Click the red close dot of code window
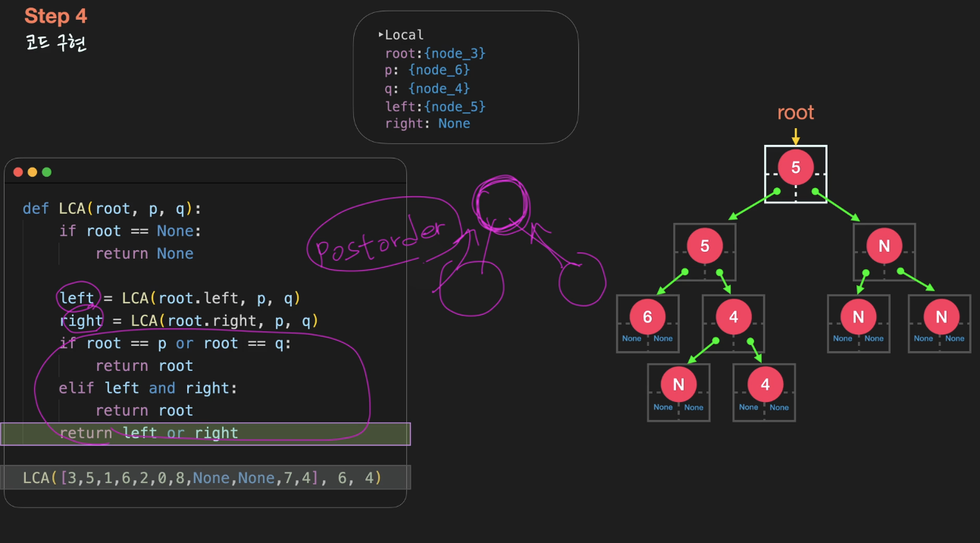The height and width of the screenshot is (543, 980). 18,172
